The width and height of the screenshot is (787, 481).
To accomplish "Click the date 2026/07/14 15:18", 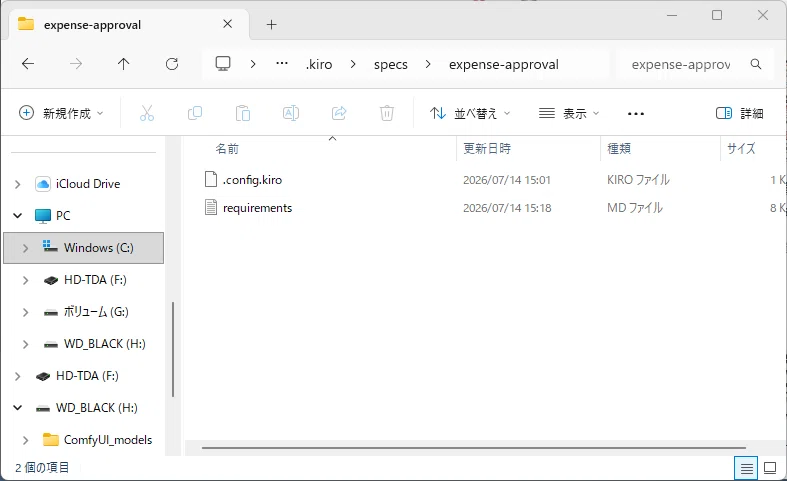I will tap(507, 208).
